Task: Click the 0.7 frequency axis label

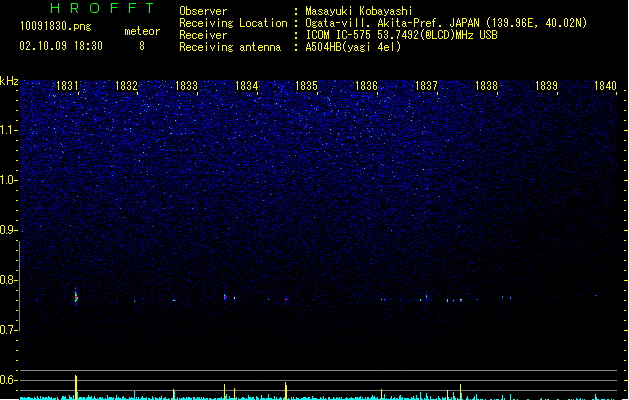Action: pos(8,330)
